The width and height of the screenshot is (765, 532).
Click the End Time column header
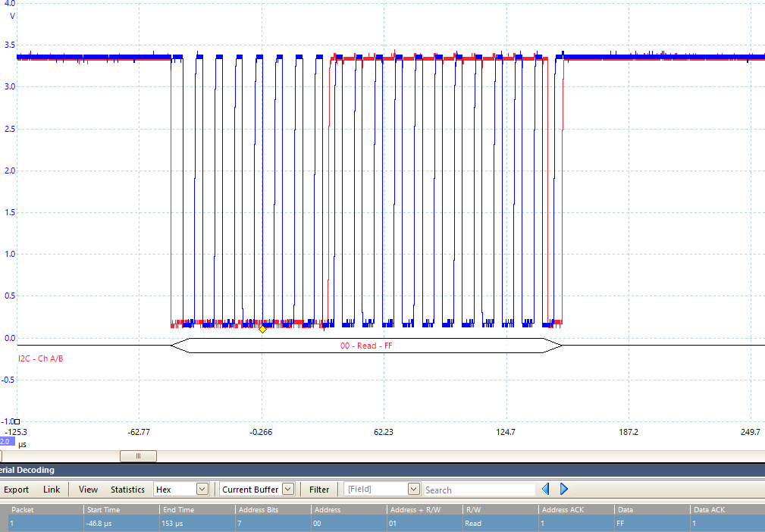198,509
